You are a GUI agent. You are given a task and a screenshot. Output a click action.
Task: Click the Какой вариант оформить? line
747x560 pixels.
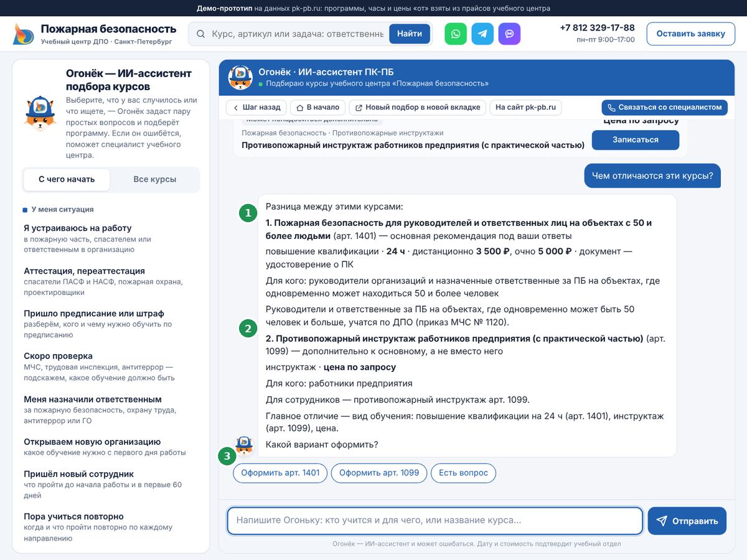pos(322,444)
